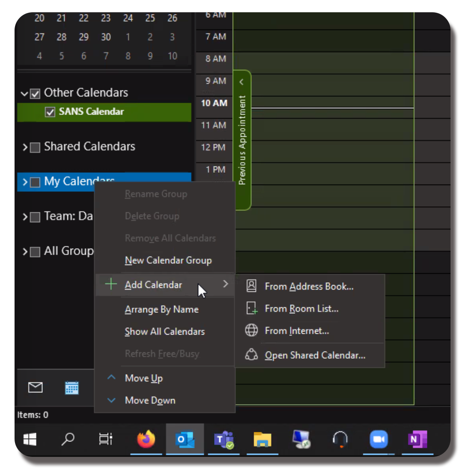Screen dimensions: 471x476
Task: Open Windows Start menu
Action: coord(30,439)
